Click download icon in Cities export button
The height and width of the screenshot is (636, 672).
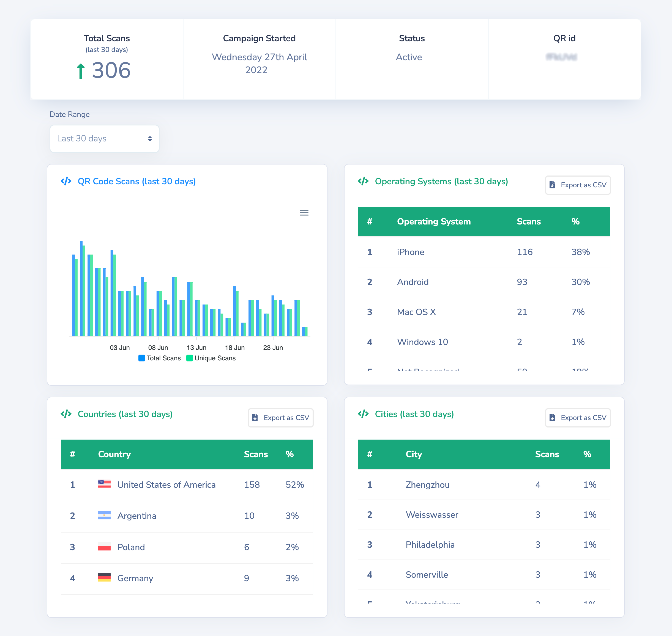[x=552, y=417]
